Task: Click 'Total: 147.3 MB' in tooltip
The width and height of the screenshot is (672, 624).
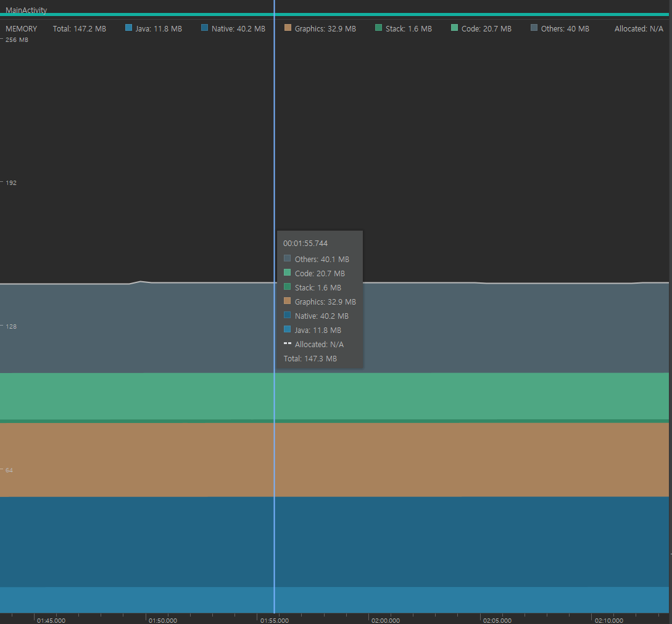Action: [310, 358]
